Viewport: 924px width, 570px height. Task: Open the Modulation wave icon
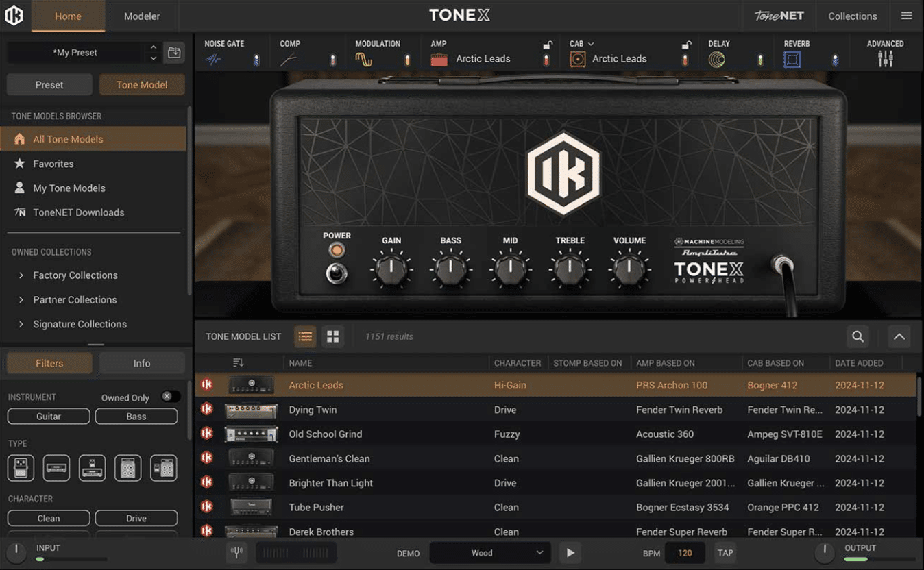point(363,60)
